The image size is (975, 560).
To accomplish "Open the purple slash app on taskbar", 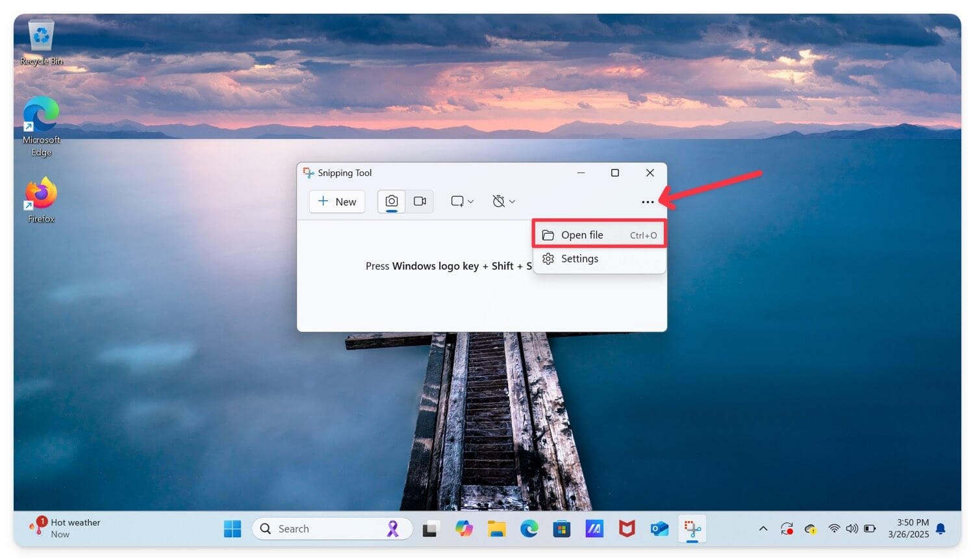I will tap(594, 529).
